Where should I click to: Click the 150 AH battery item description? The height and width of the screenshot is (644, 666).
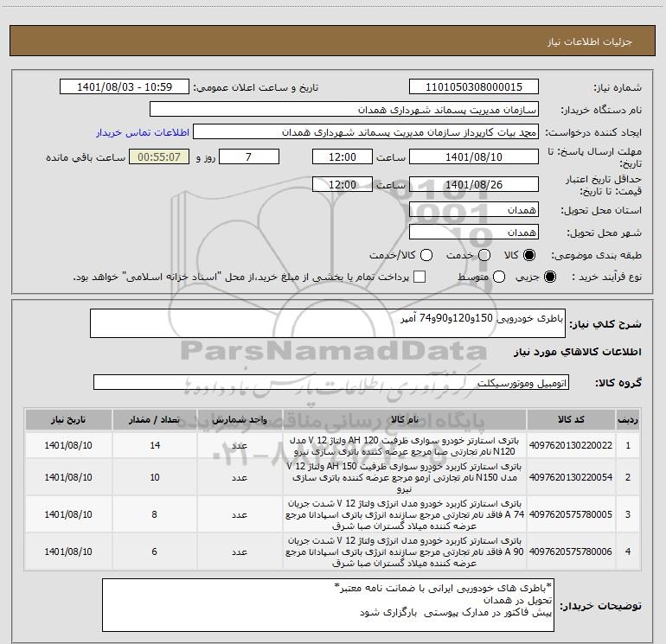405,477
